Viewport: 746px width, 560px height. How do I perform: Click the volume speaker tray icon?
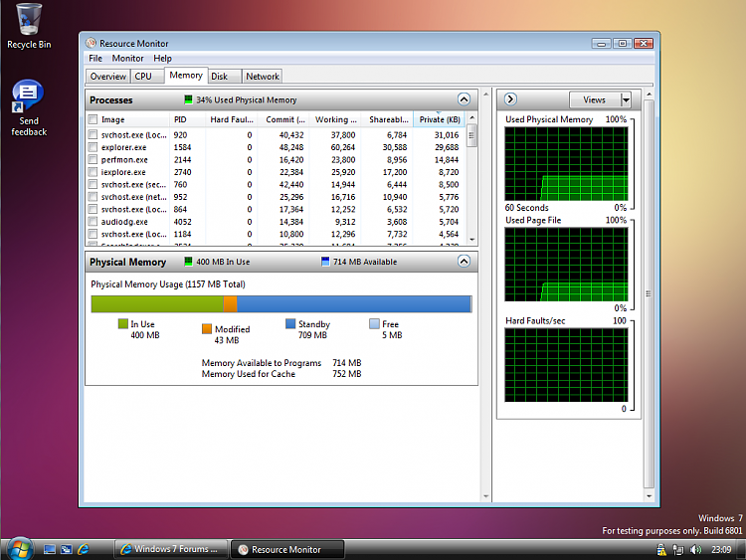click(695, 550)
